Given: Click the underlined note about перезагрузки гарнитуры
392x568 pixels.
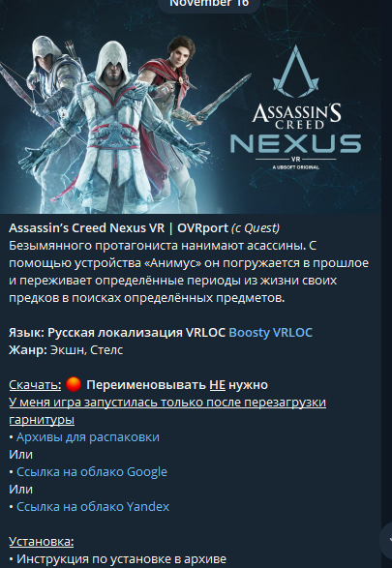Looking at the screenshot, I should (167, 411).
